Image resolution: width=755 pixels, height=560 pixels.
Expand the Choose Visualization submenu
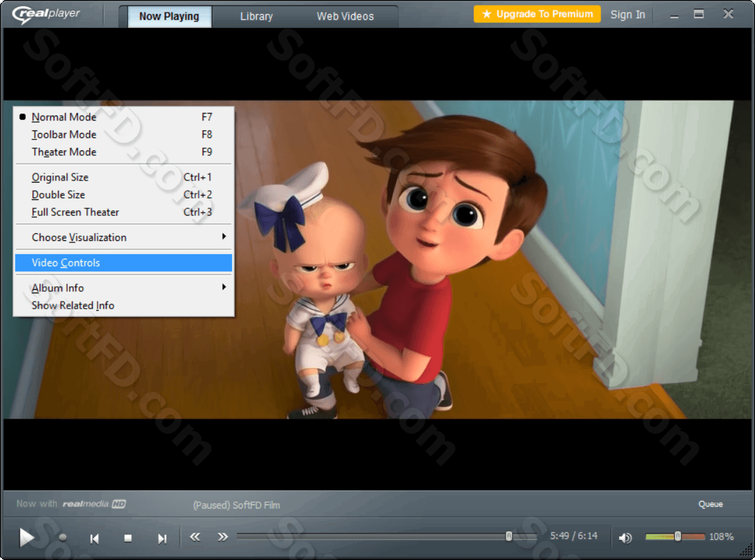click(x=124, y=238)
